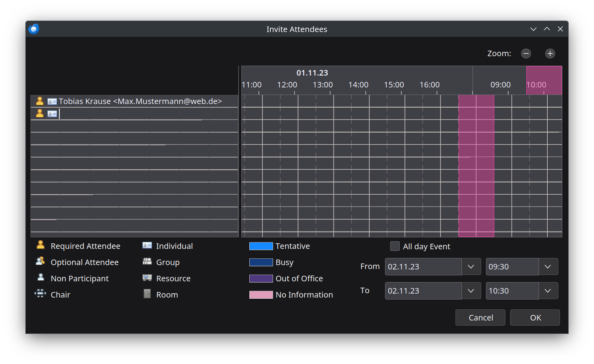594x364 pixels.
Task: Click Tobias Krause's required attendee role icon
Action: (40, 101)
